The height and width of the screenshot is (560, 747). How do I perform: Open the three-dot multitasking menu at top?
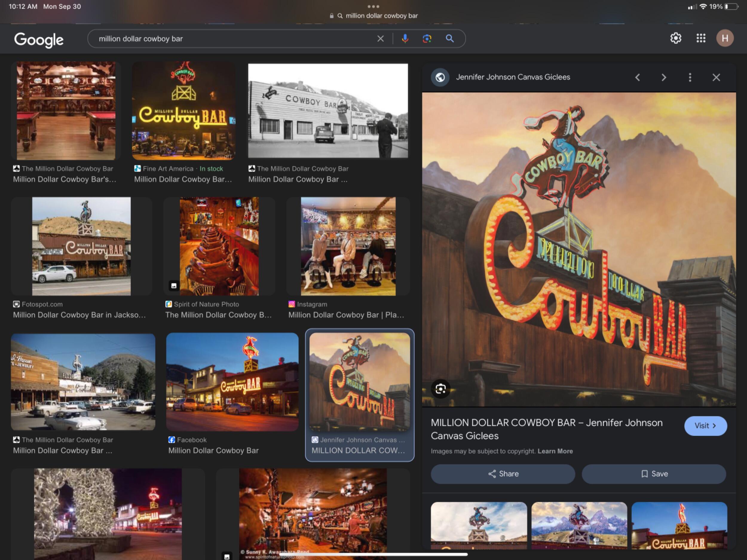point(373,6)
